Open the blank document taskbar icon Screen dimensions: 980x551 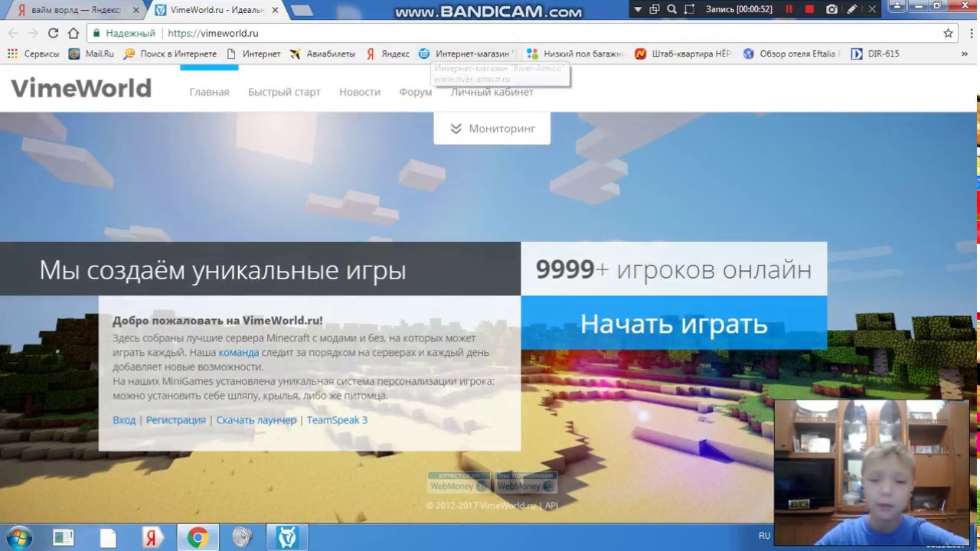107,538
